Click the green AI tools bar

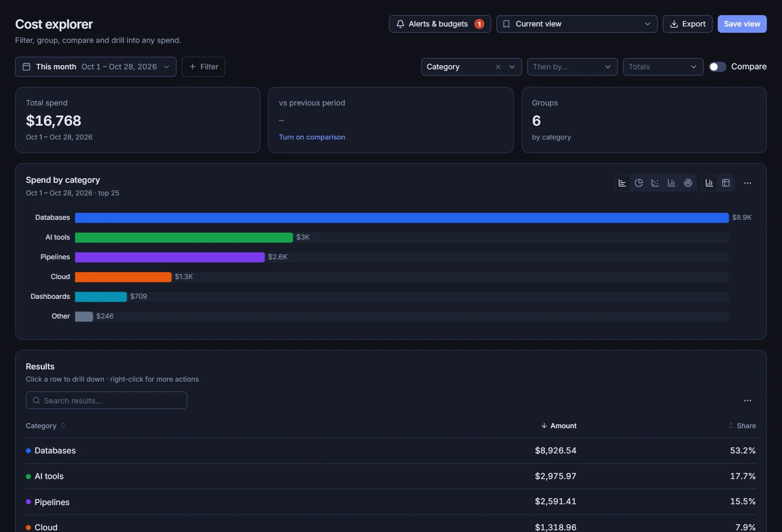(x=184, y=237)
